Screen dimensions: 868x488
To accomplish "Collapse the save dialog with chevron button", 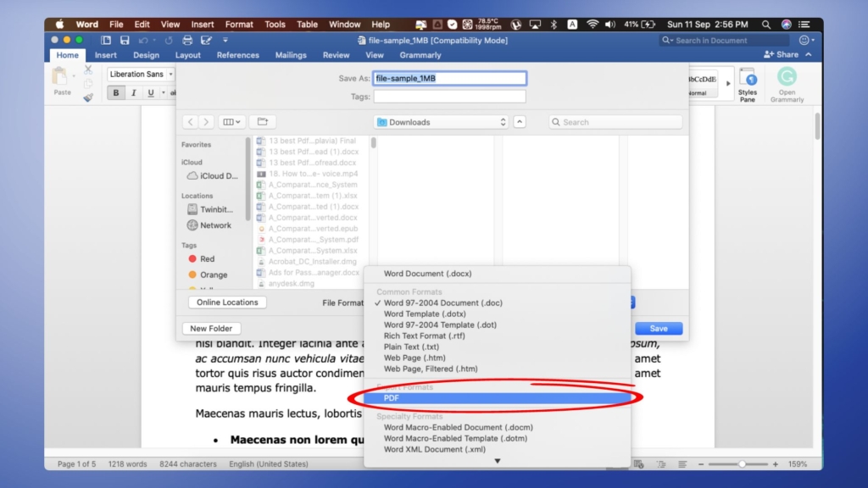I will [x=520, y=122].
